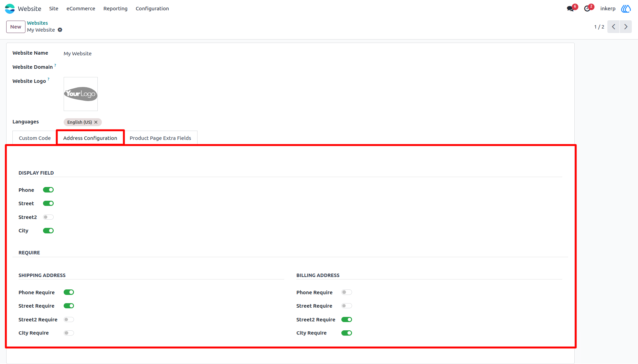Enable billing Street Require switch

click(x=347, y=306)
